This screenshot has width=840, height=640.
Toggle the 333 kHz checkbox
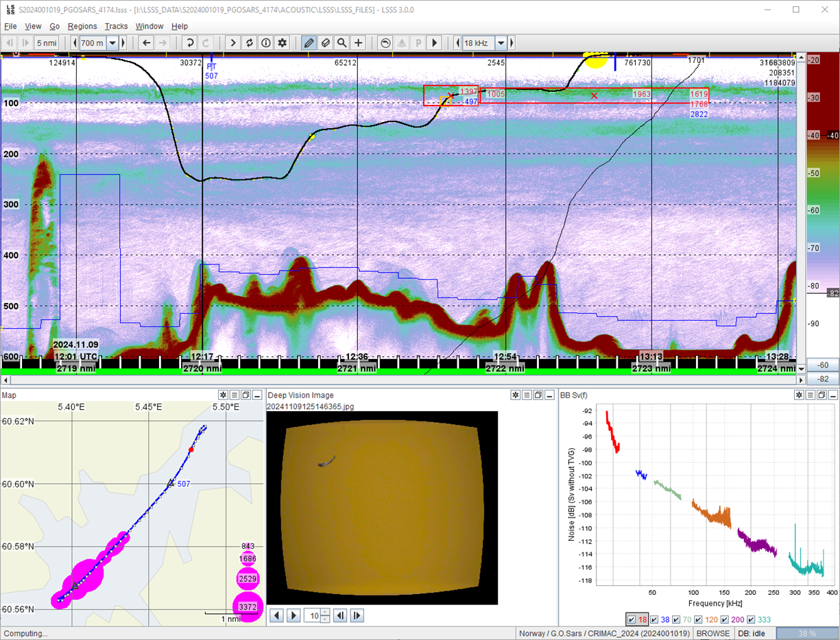752,620
